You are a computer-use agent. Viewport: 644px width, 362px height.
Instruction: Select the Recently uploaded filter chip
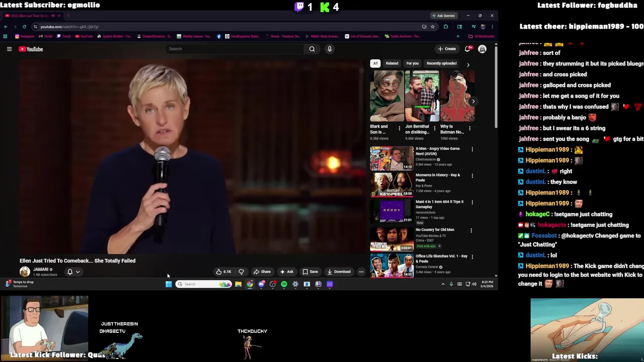pos(442,63)
